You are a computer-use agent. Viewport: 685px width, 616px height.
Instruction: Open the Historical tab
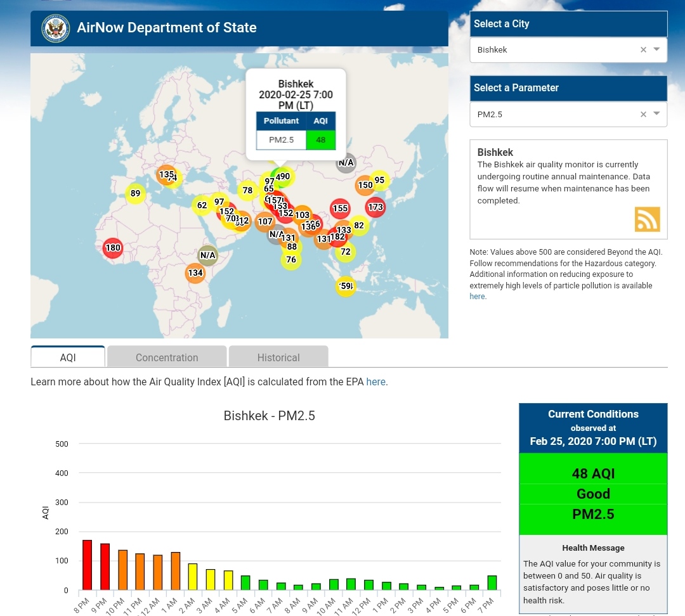click(278, 357)
